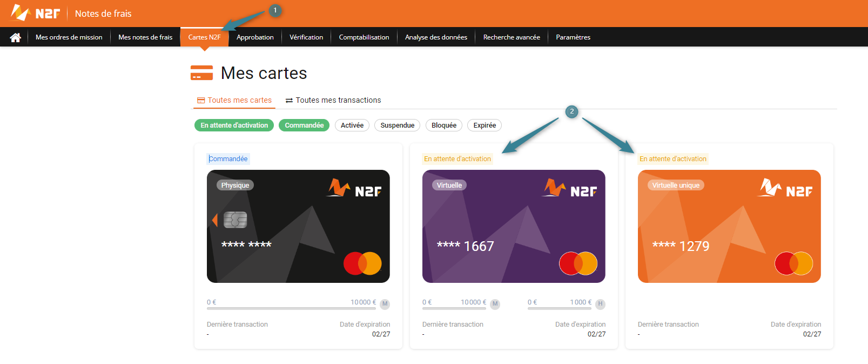
Task: Click the N2F logo on the purple card
Action: [x=570, y=188]
